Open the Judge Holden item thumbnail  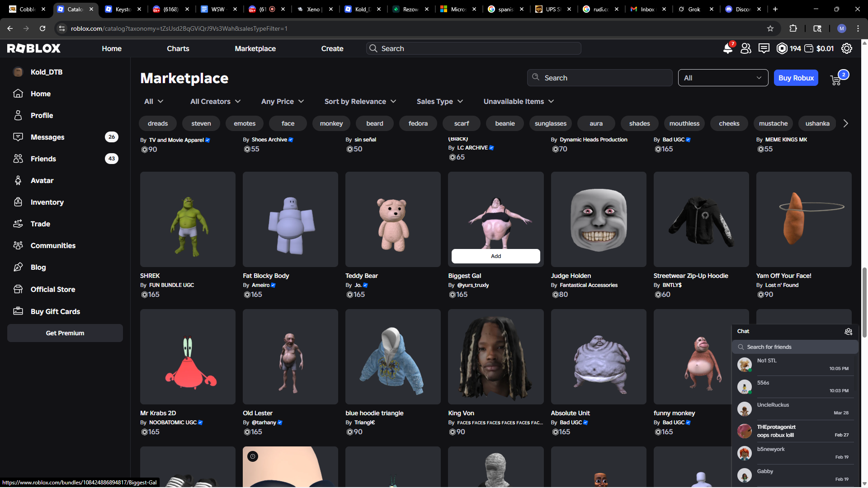point(599,219)
